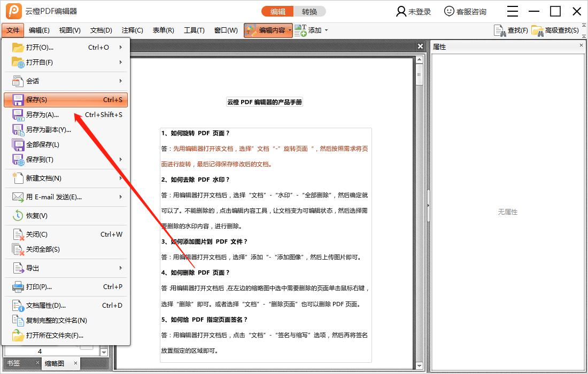The image size is (588, 374).
Task: Expand the 保存到(T) submenu arrow
Action: 121,160
